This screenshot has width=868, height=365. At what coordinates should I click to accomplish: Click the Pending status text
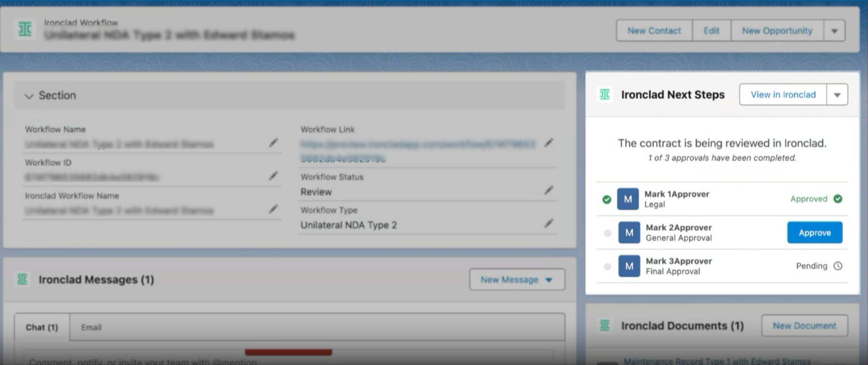click(x=812, y=266)
